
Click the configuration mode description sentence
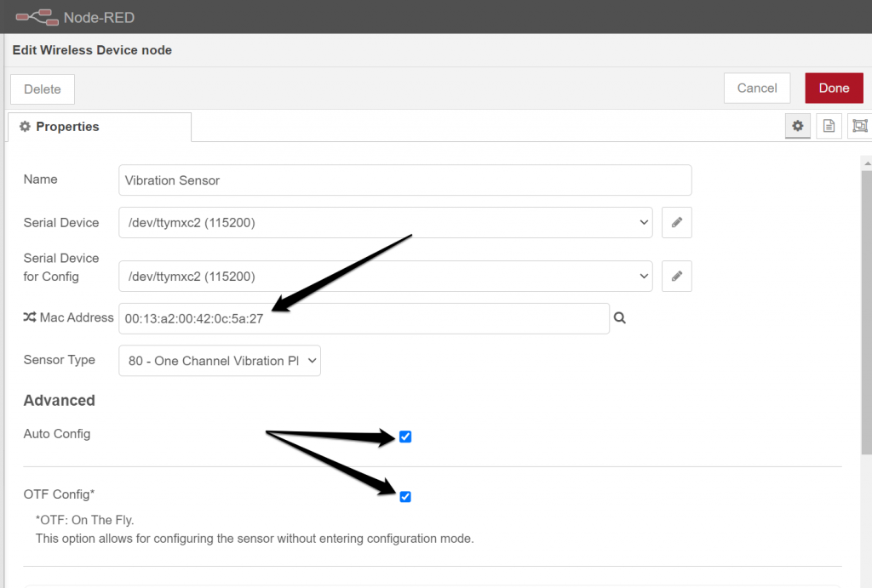255,539
